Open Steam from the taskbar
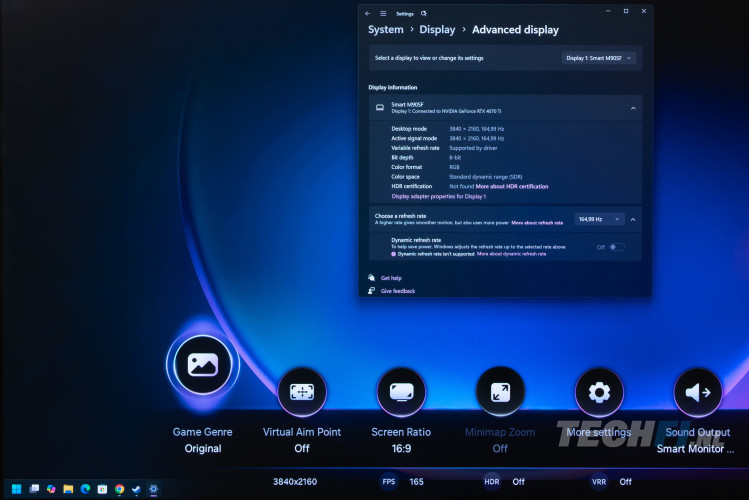This screenshot has width=749, height=500. 136,489
